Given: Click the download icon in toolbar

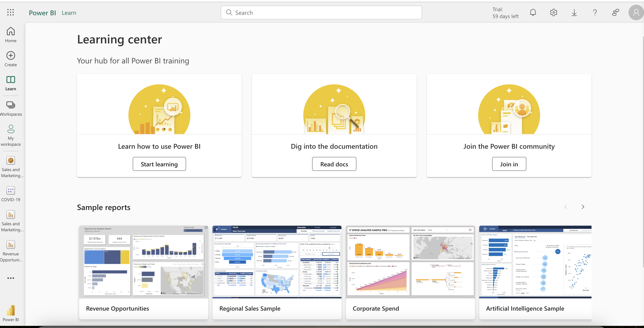Looking at the screenshot, I should (x=574, y=12).
